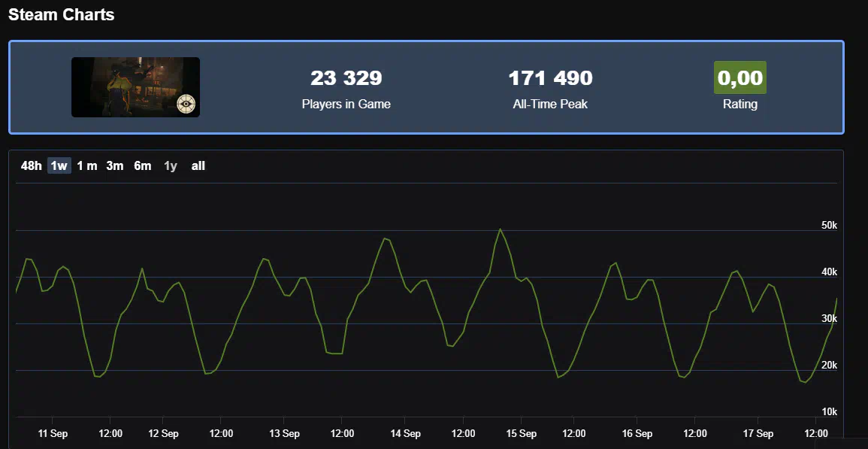The width and height of the screenshot is (868, 449).
Task: Click the 171 490 all-time peak value
Action: (550, 77)
